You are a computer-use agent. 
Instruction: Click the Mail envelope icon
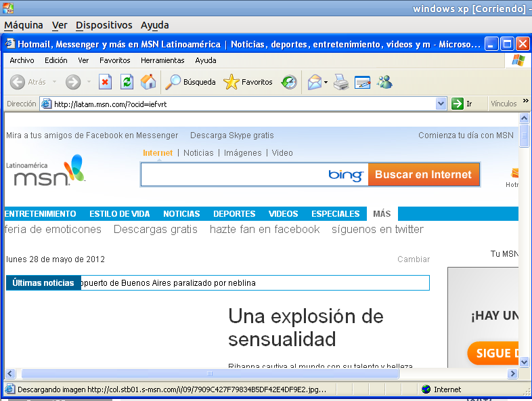[315, 82]
